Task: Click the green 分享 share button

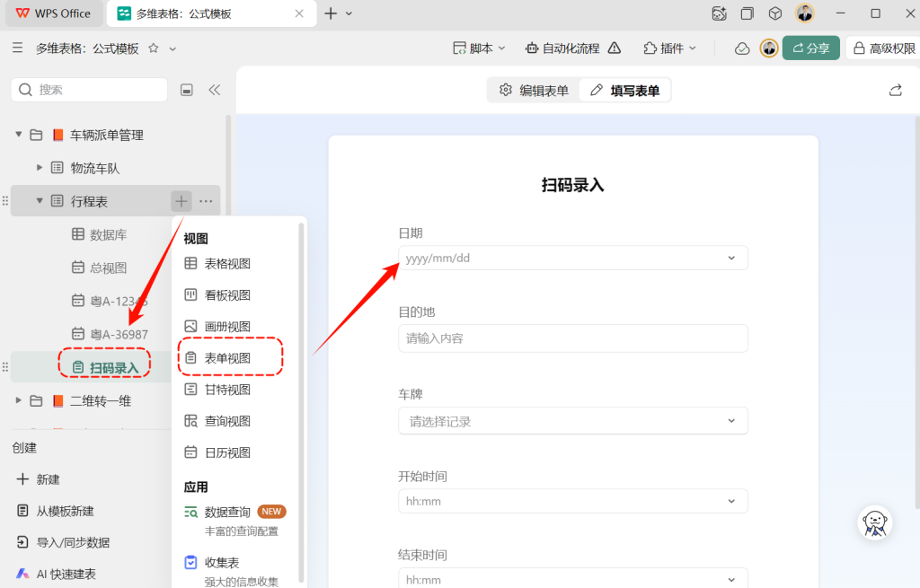Action: coord(811,48)
